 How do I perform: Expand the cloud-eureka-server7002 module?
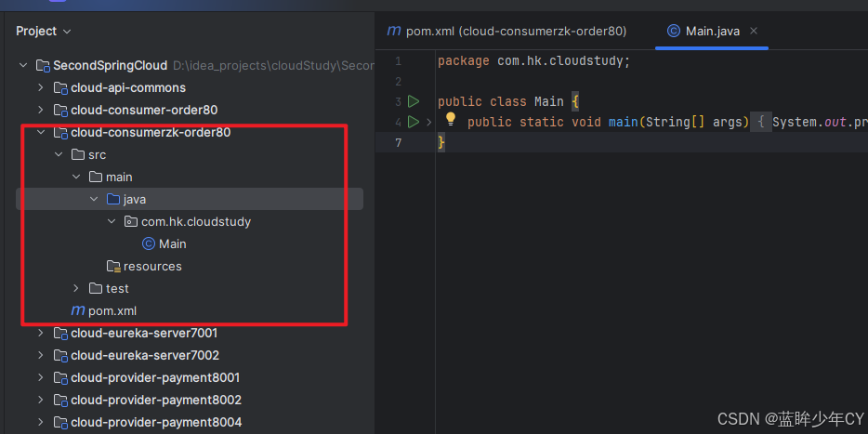(x=40, y=355)
